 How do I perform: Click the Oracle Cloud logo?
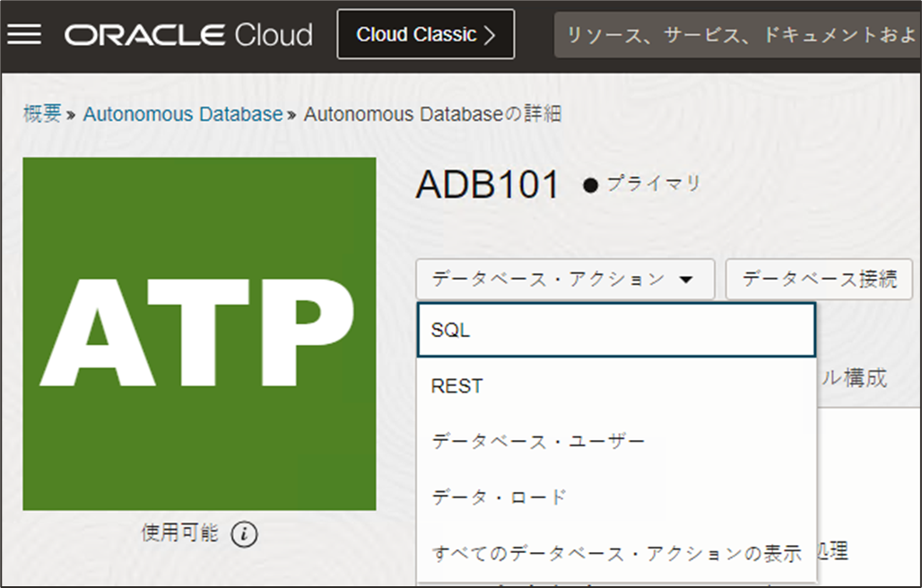click(x=188, y=35)
